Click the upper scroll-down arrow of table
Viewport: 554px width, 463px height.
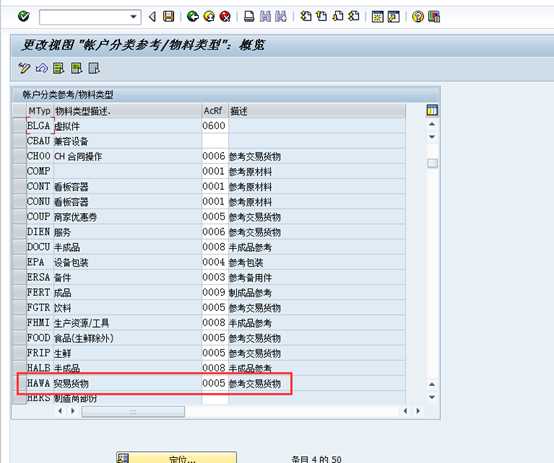pyautogui.click(x=432, y=137)
